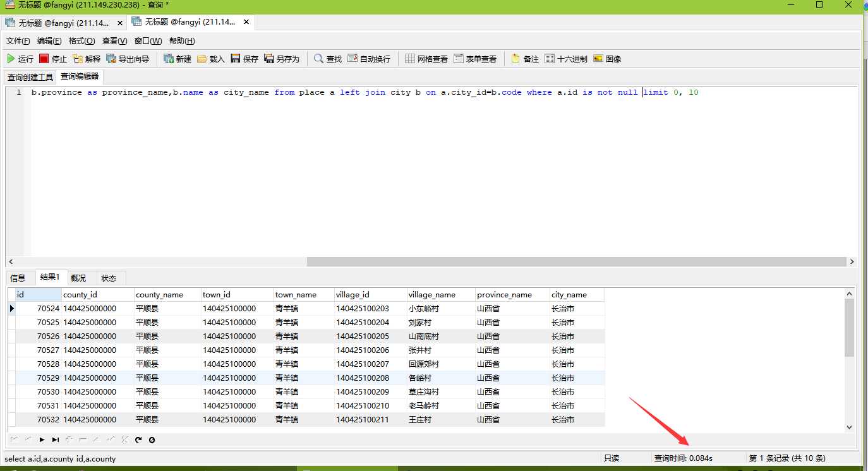Click the county_name column header
This screenshot has height=471, width=868.
coord(167,295)
